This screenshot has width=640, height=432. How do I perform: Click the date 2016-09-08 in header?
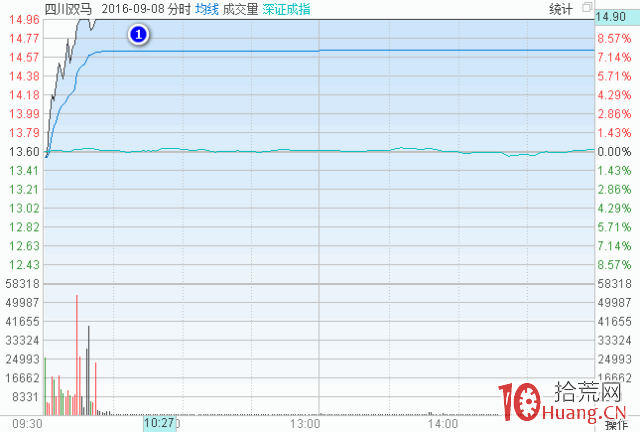(x=133, y=9)
